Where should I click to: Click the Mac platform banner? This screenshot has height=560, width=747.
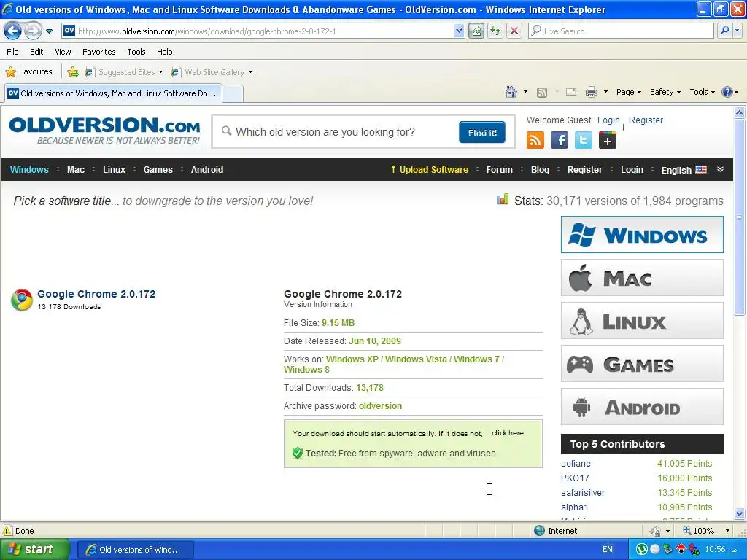click(x=642, y=278)
